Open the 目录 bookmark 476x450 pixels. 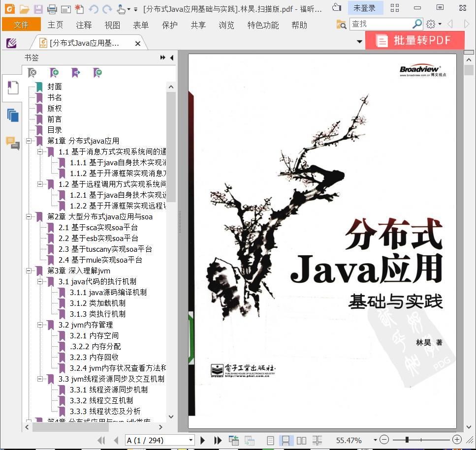[x=55, y=130]
